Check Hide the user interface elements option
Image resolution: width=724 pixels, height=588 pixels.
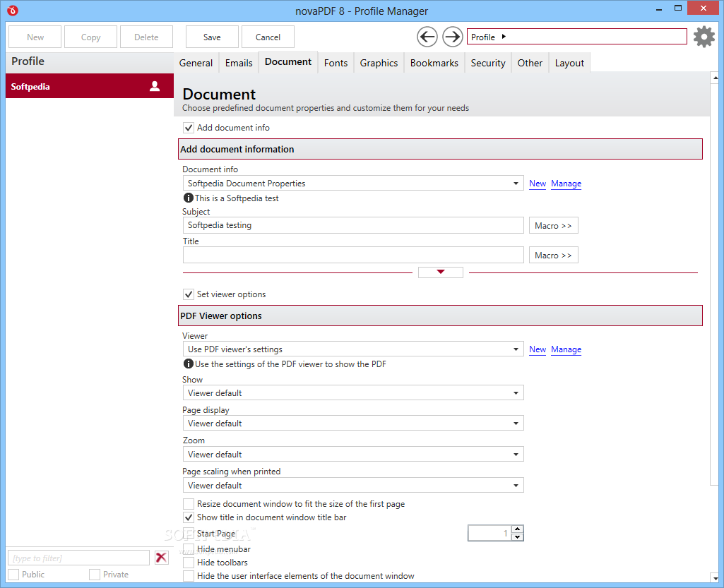pos(189,575)
